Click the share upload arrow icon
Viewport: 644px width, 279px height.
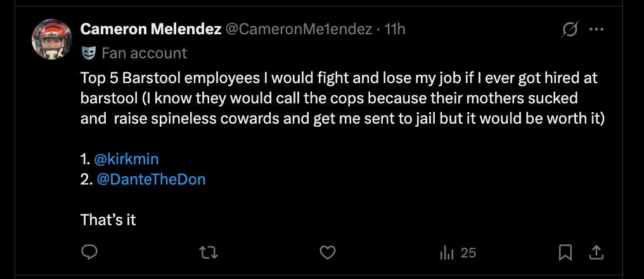click(596, 253)
